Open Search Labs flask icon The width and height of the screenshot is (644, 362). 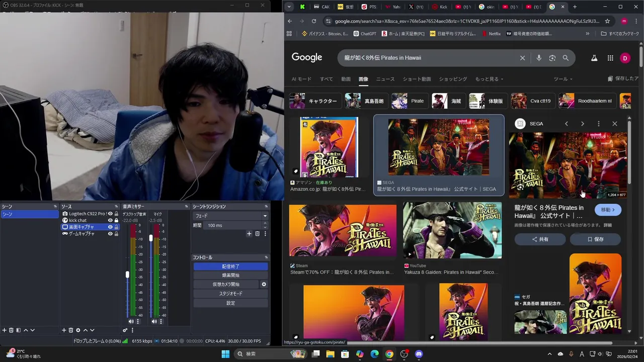[594, 58]
